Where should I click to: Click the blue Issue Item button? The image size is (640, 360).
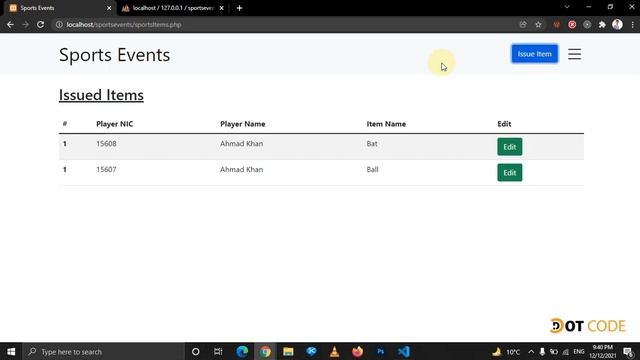(534, 54)
